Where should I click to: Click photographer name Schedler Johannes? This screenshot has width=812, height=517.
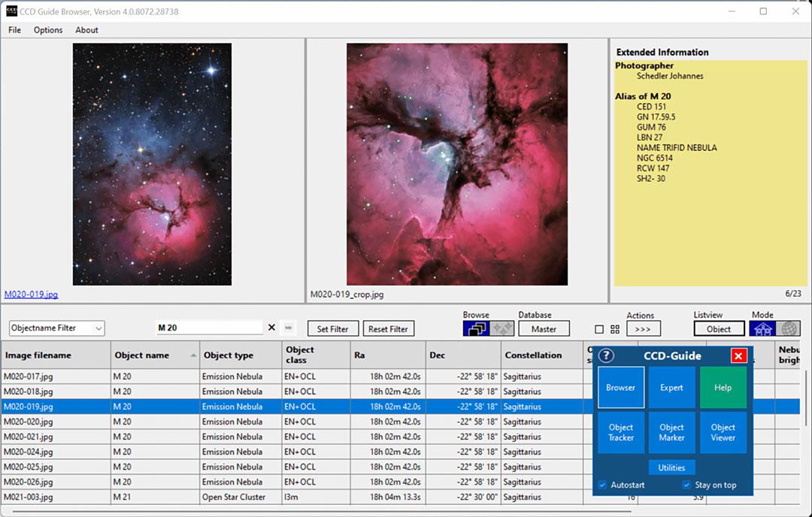(670, 76)
